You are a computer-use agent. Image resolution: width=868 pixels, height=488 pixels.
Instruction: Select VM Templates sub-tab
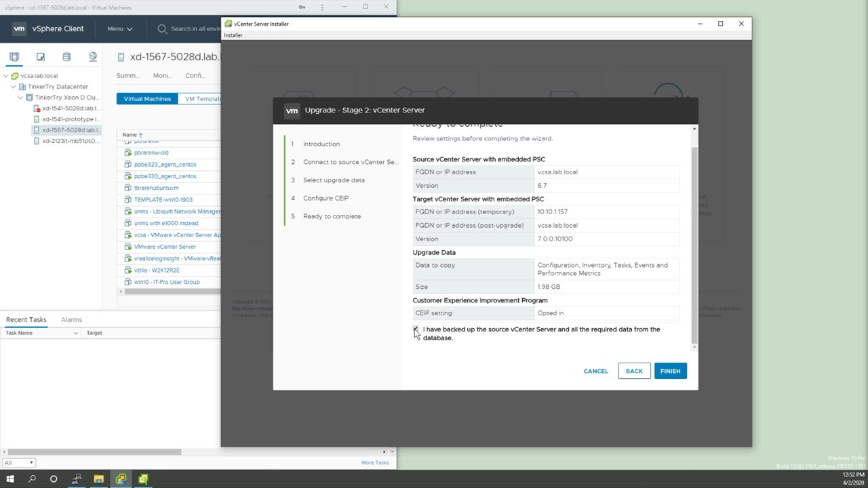199,98
